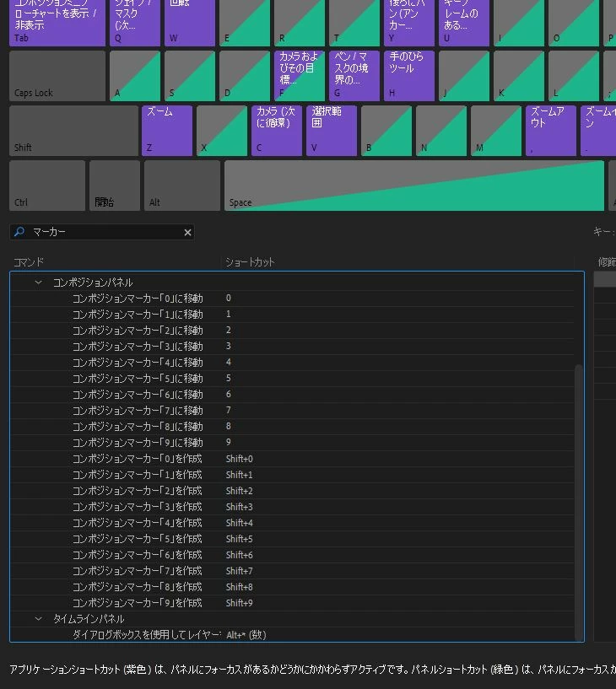Select the N key on keyboard layout
The height and width of the screenshot is (689, 616).
(x=441, y=131)
